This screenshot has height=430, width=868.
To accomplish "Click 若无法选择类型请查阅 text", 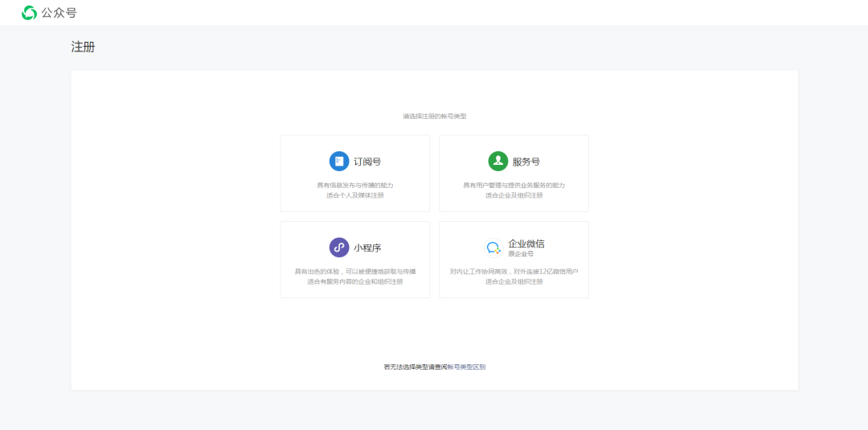I will [x=416, y=367].
